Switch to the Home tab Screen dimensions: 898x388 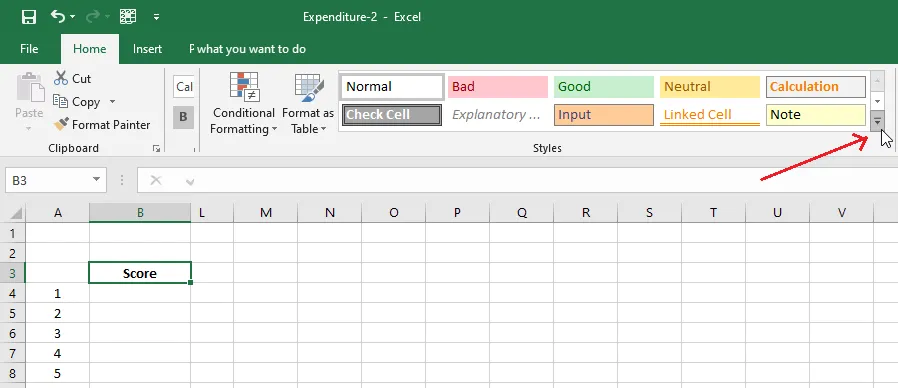(x=89, y=49)
